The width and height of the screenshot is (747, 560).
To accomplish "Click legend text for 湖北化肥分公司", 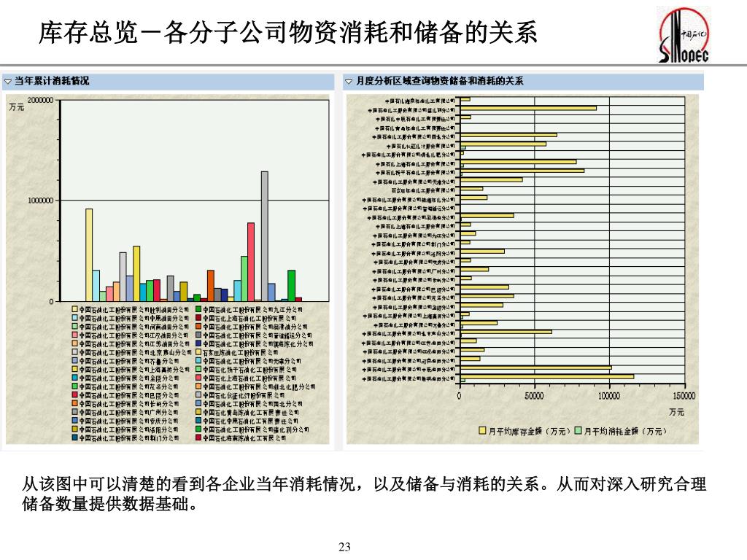I will point(259,386).
